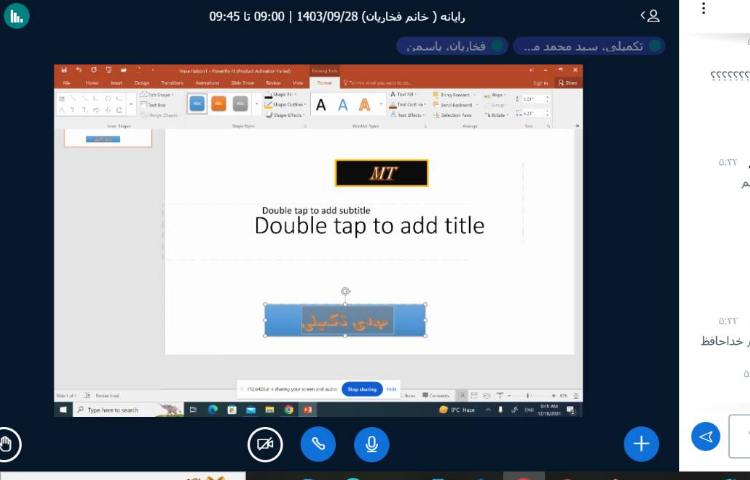
Task: Apply the blue WordArt style A
Action: click(x=343, y=105)
